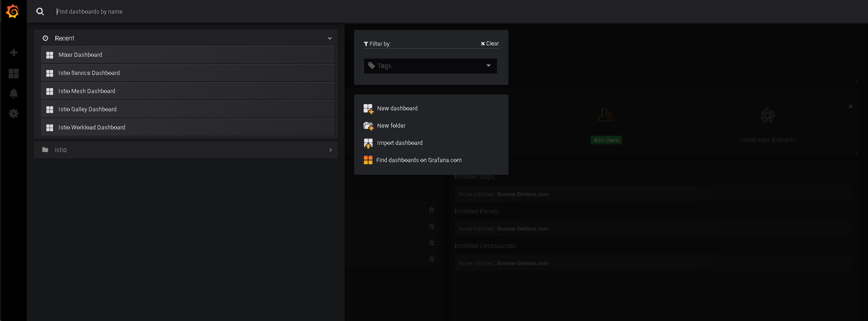868x321 pixels.
Task: Choose New dashboard
Action: (397, 109)
